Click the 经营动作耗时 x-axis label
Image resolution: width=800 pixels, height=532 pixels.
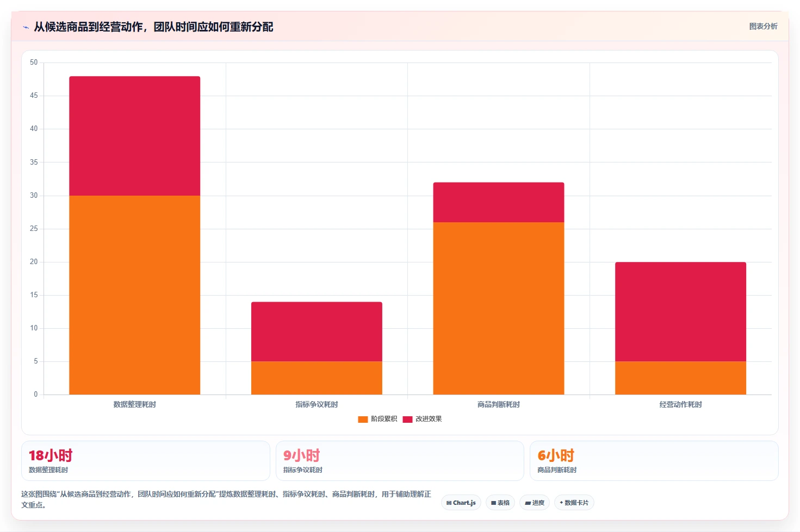click(x=680, y=404)
